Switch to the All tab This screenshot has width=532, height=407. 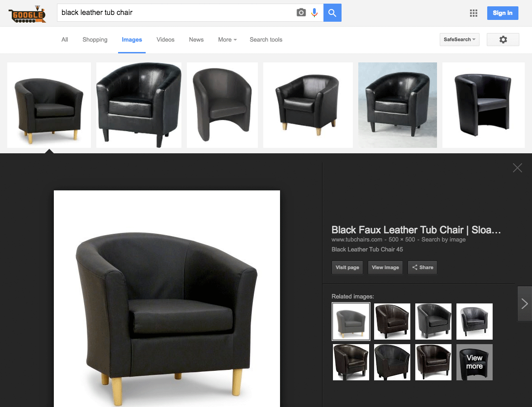(64, 40)
